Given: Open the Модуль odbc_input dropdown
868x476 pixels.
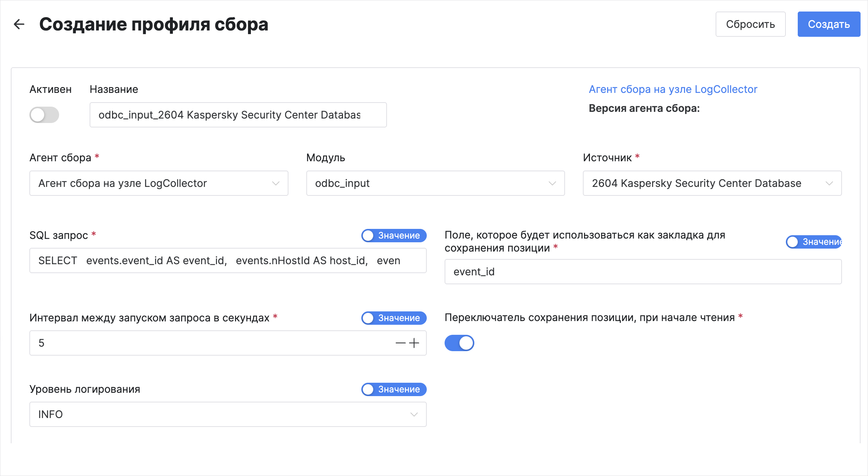Looking at the screenshot, I should tap(435, 183).
